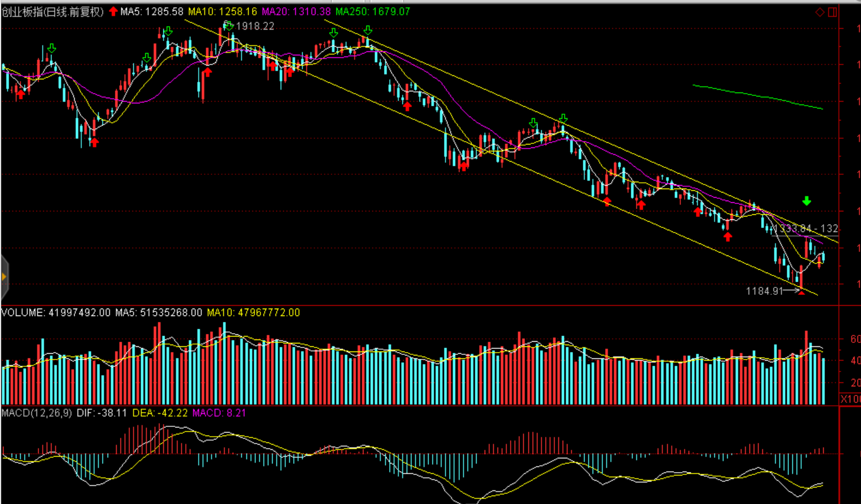Click the 创业板指 chart title label
Screen dimensions: 861x504
pyautogui.click(x=52, y=11)
